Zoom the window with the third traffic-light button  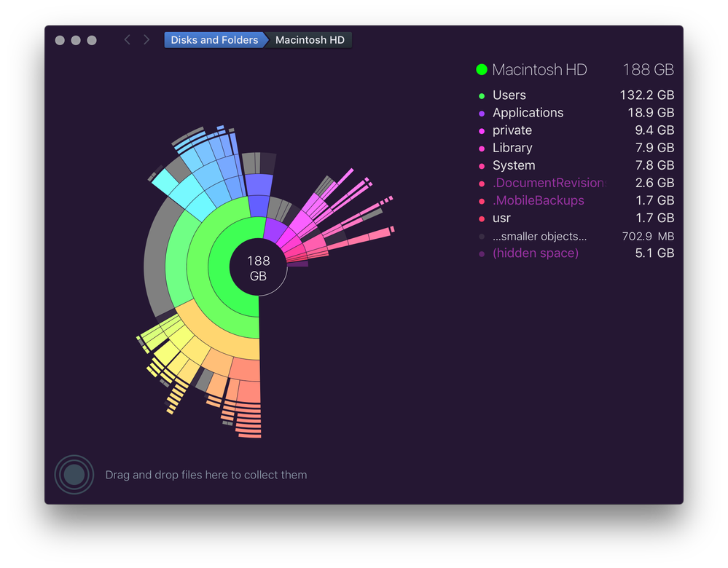click(x=92, y=40)
